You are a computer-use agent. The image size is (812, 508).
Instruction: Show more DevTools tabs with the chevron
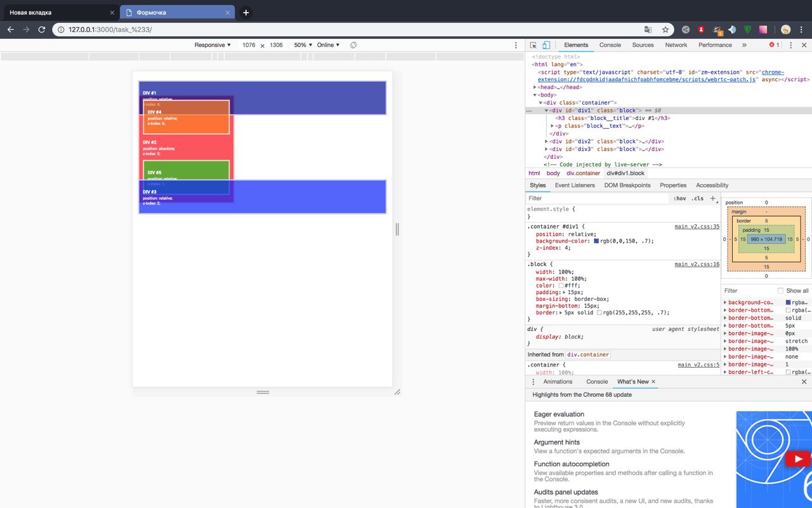(744, 45)
